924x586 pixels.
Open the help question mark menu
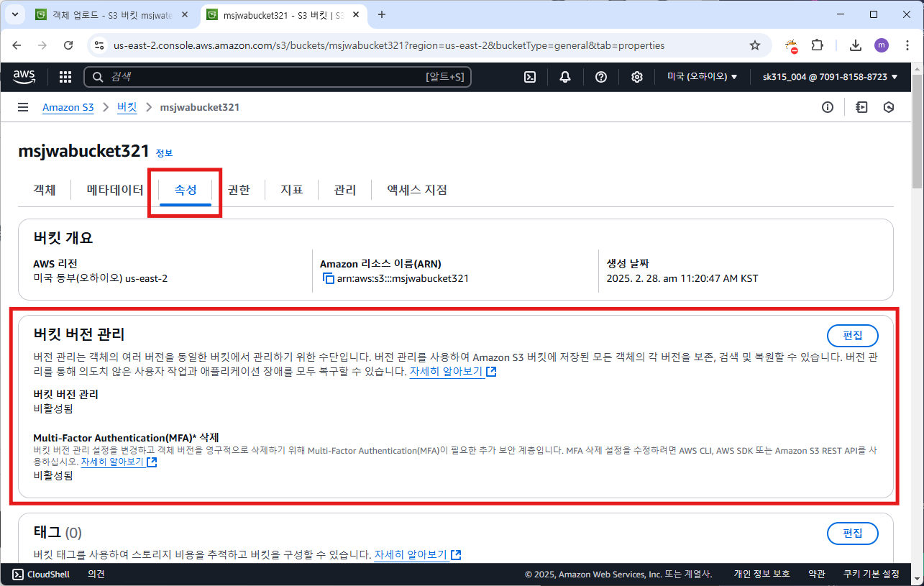click(x=601, y=77)
